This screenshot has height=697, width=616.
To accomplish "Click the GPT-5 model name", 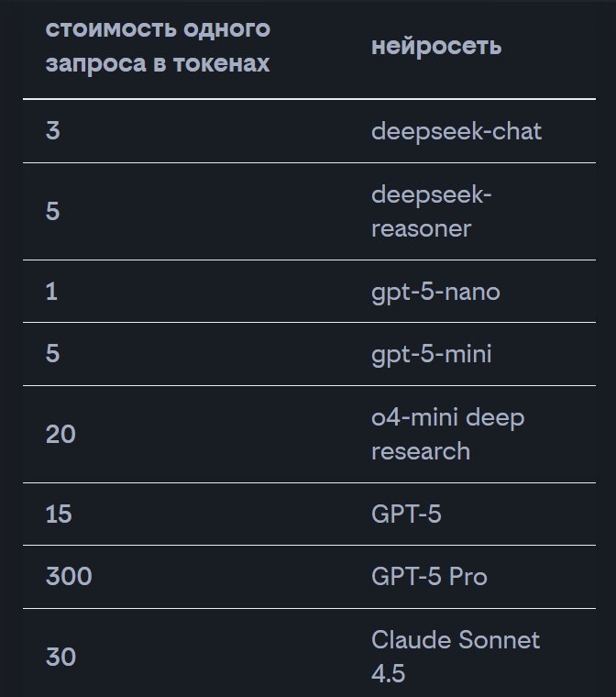I will tap(406, 514).
